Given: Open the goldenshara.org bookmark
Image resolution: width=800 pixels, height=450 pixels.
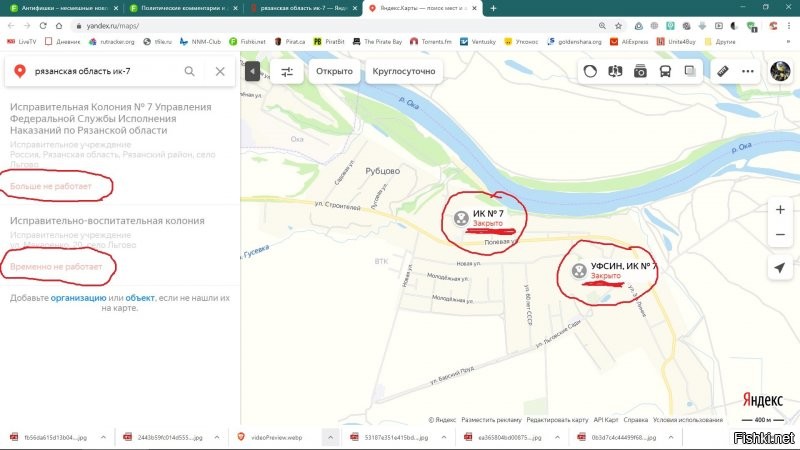Looking at the screenshot, I should pyautogui.click(x=574, y=42).
